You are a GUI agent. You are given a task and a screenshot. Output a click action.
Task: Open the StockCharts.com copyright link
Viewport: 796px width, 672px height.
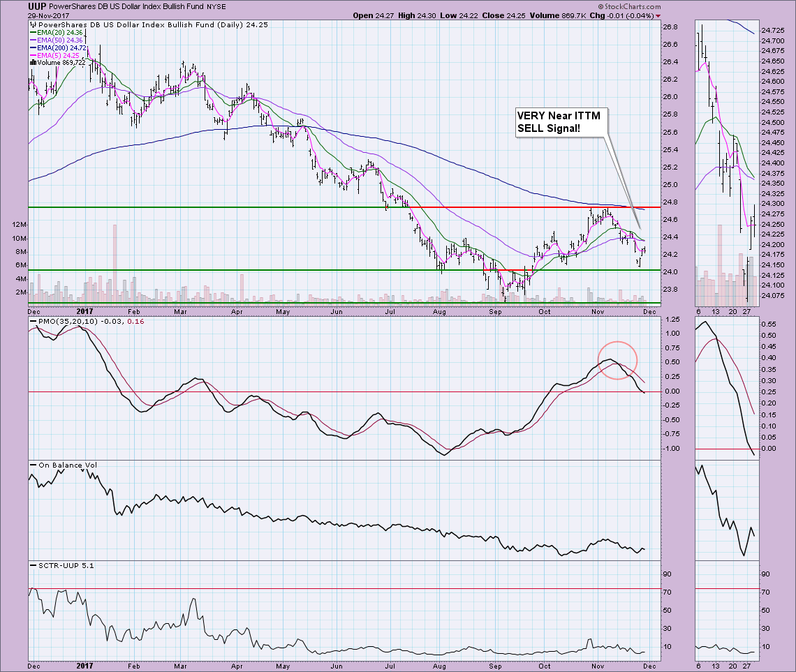[630, 6]
